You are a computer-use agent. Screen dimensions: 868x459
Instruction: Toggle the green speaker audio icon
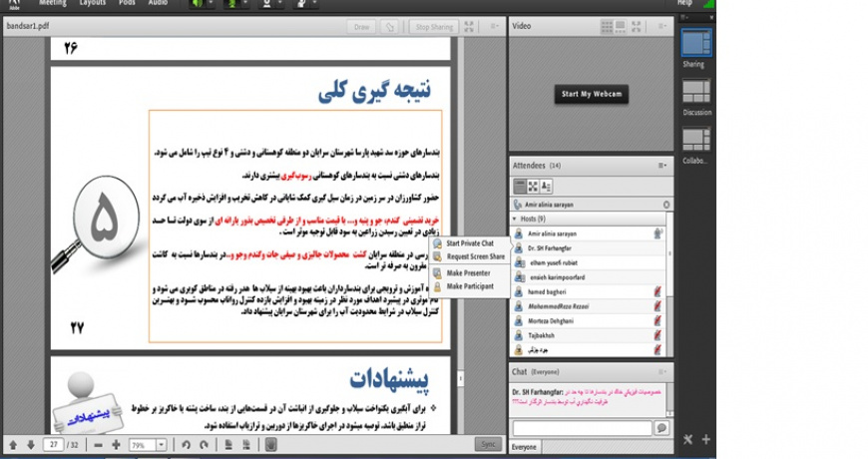pos(198,3)
